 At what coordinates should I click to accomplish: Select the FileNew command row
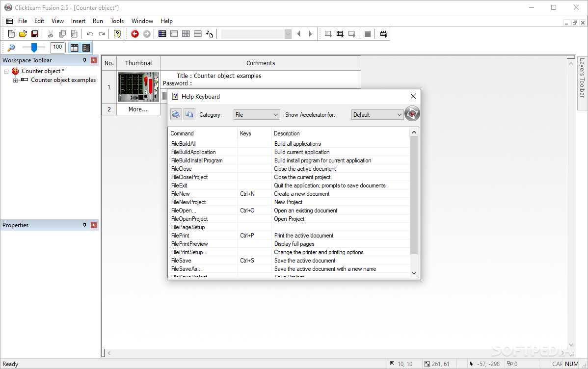[289, 194]
